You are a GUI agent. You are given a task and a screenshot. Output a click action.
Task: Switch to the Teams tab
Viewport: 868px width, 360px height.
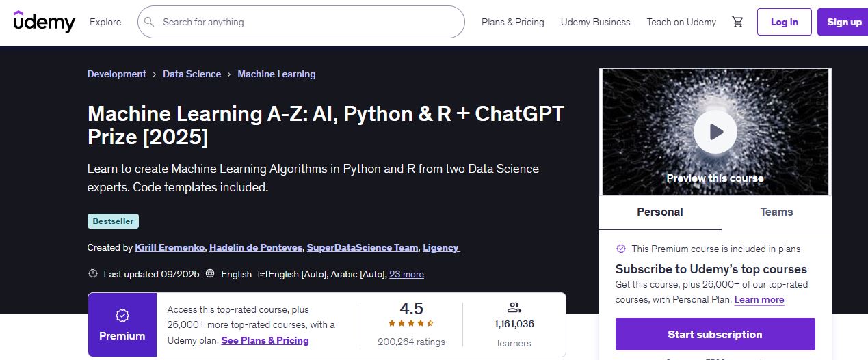coord(776,212)
